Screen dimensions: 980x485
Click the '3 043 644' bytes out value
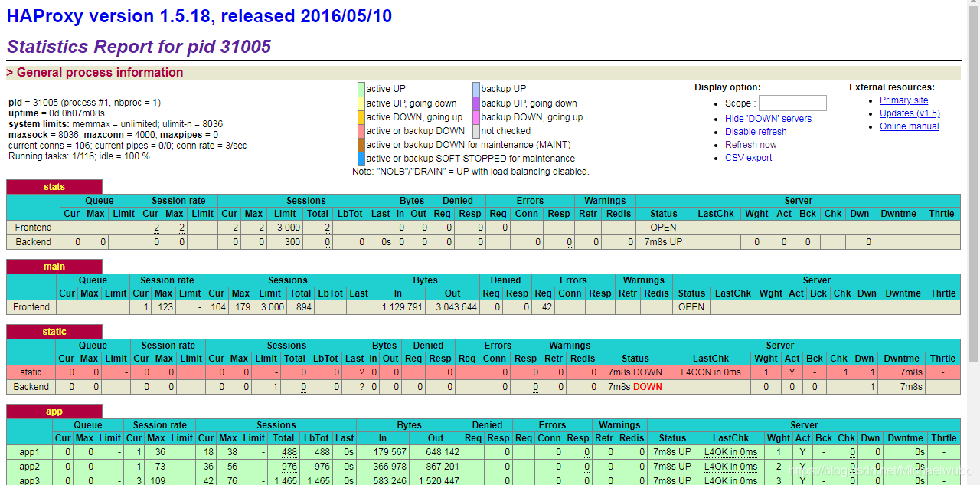456,307
